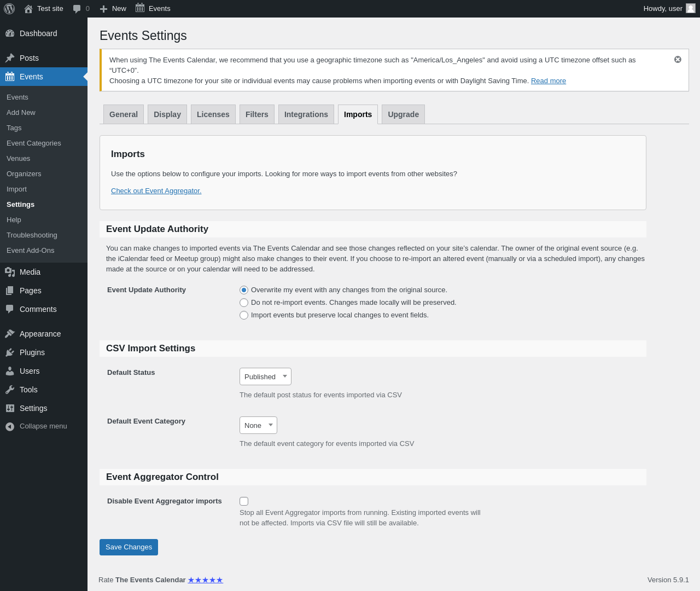Collapse the admin menu arrow icon

[10, 426]
